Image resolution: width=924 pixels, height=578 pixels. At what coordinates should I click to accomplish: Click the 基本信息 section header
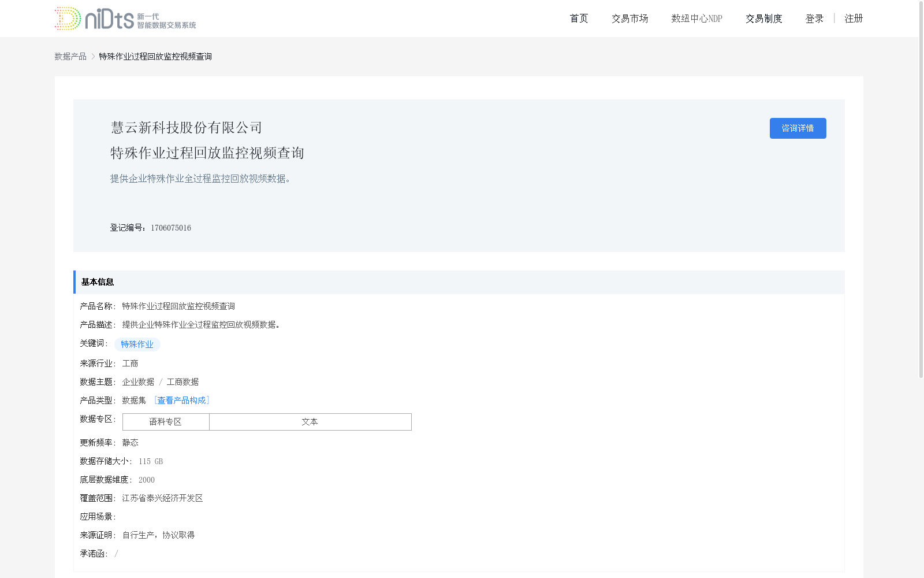(459, 282)
